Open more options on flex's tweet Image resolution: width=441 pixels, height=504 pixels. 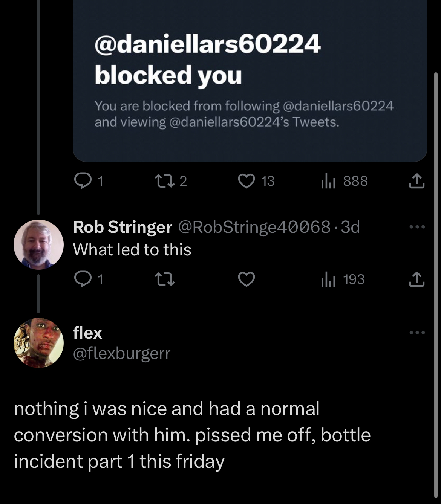[x=417, y=333]
